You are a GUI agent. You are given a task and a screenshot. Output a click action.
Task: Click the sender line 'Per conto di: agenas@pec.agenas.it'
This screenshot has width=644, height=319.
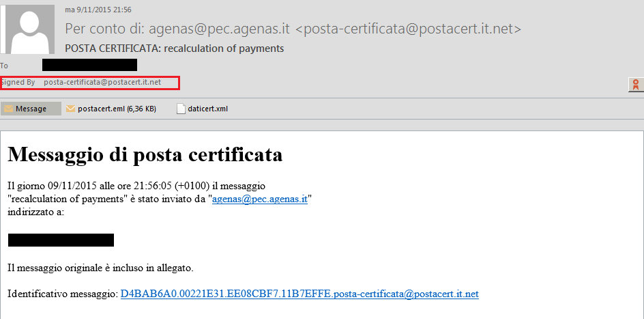(x=293, y=29)
